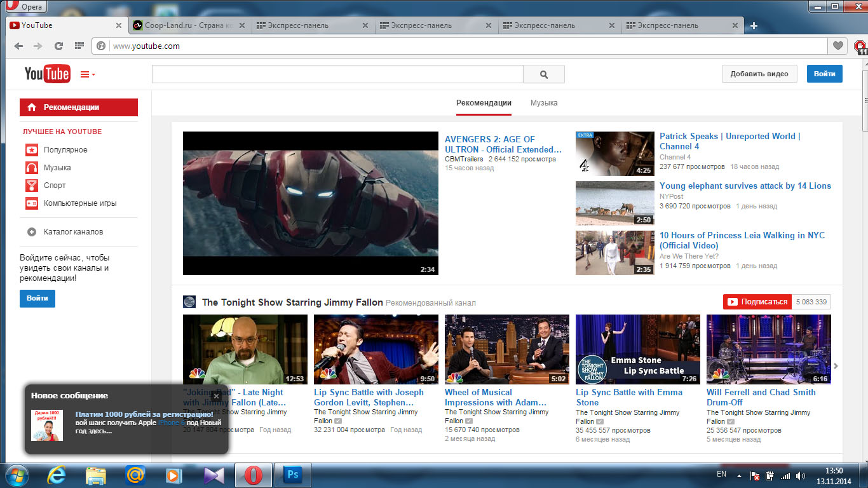Screen dimensions: 868x488
Task: Open Photoshop from the Windows taskbar
Action: pyautogui.click(x=293, y=475)
